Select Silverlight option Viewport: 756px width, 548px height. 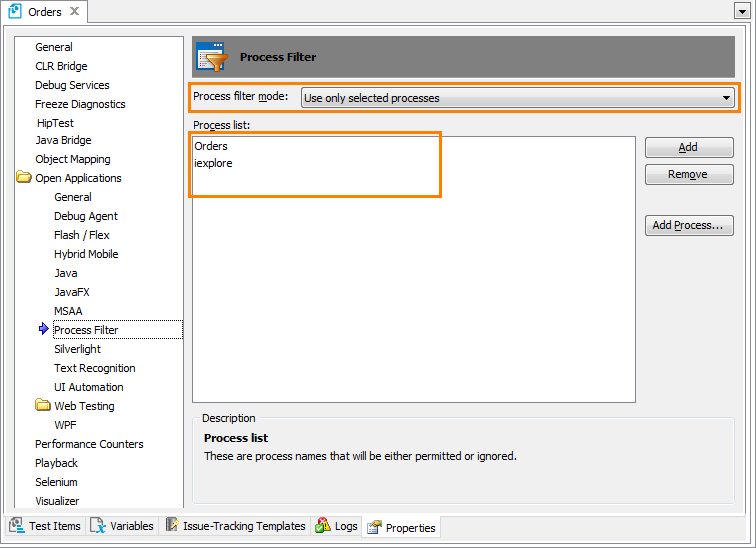click(77, 349)
